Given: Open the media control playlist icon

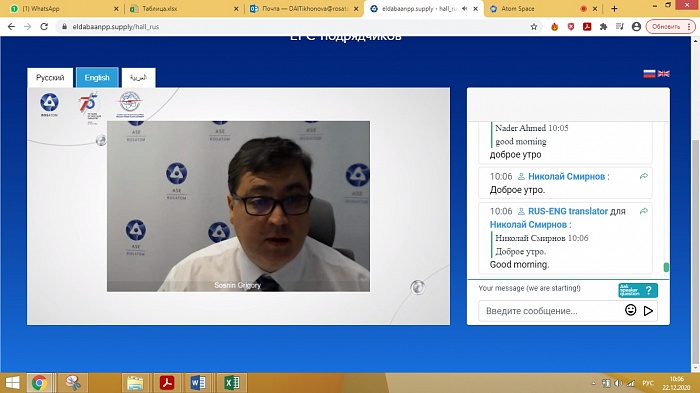Looking at the screenshot, I should 620,27.
